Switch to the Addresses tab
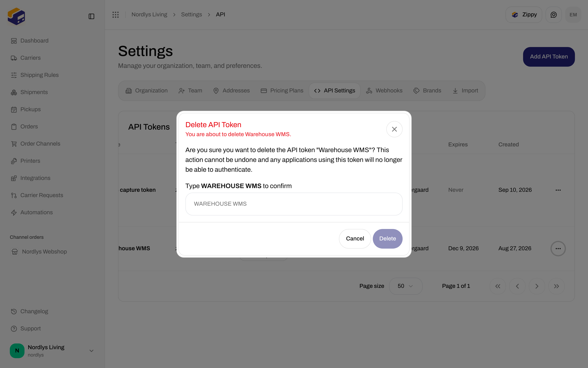Image resolution: width=588 pixels, height=368 pixels. pos(231,91)
